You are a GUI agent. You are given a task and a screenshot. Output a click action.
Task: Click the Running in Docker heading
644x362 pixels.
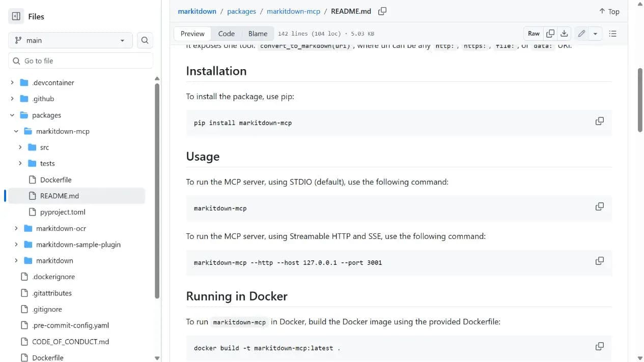point(237,296)
